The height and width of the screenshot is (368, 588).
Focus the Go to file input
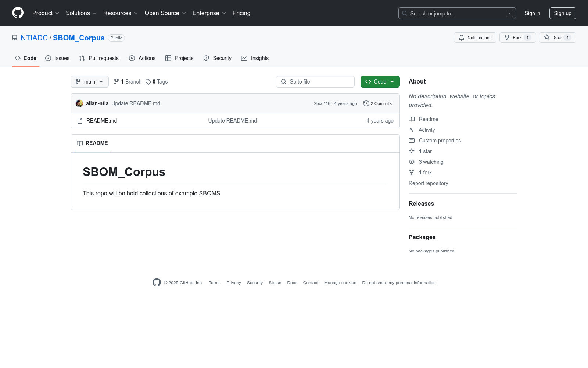315,82
